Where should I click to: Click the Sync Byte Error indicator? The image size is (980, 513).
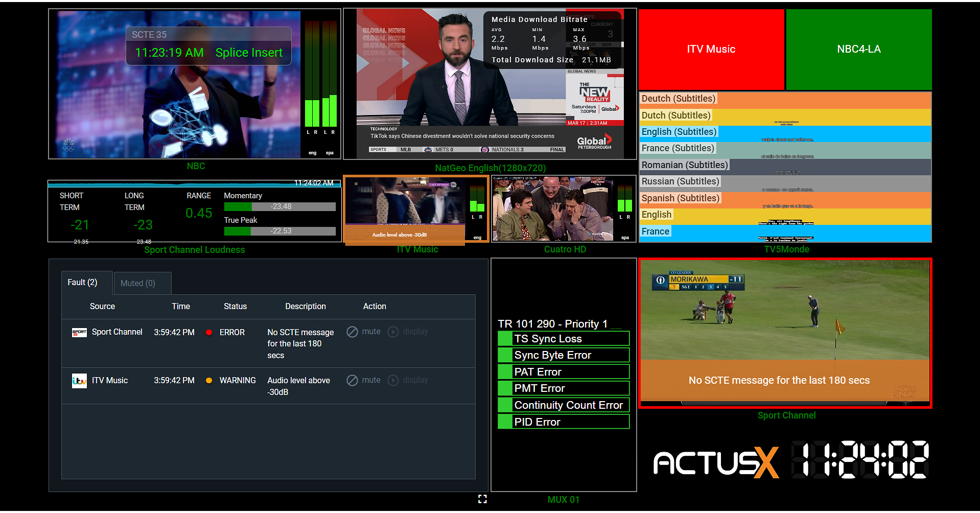[x=564, y=355]
